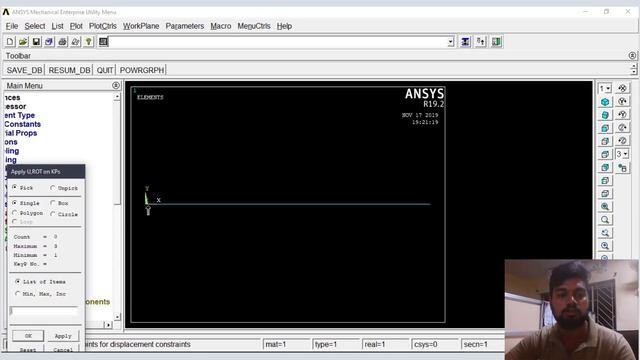Click Main Menu scroll down arrow

(117, 317)
